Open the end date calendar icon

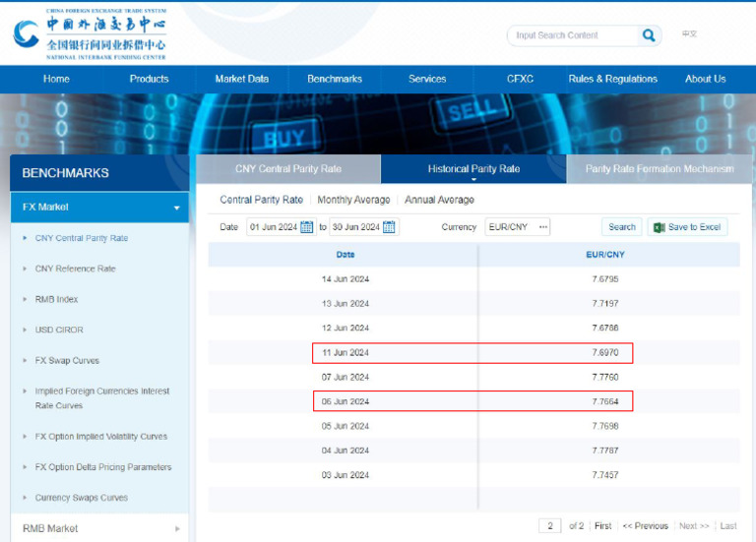coord(390,227)
